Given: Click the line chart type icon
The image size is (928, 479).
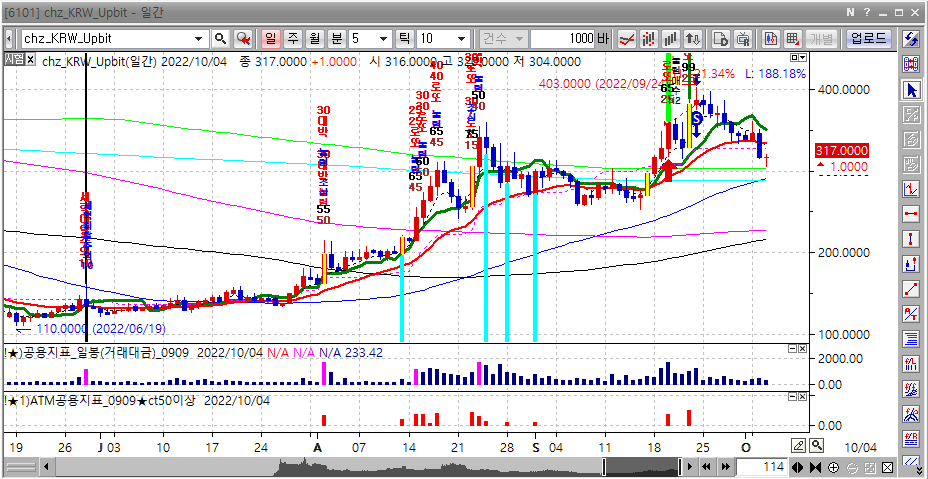Looking at the screenshot, I should [x=628, y=39].
